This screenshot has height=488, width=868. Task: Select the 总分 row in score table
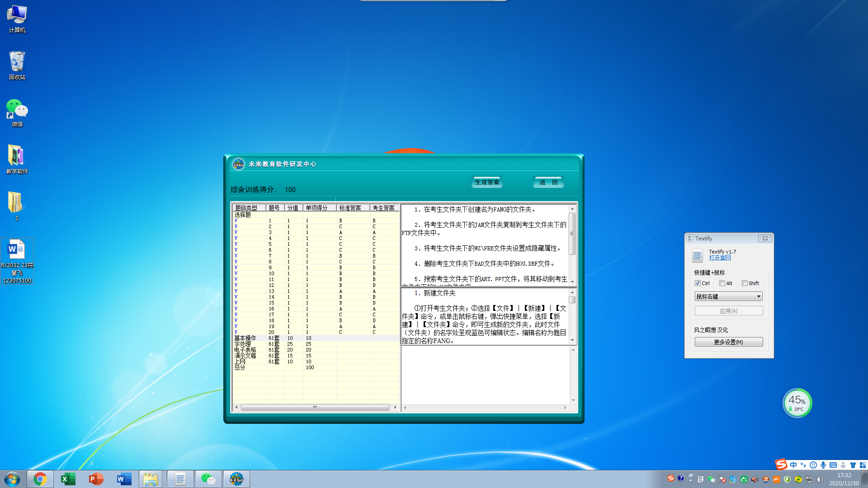tap(316, 367)
